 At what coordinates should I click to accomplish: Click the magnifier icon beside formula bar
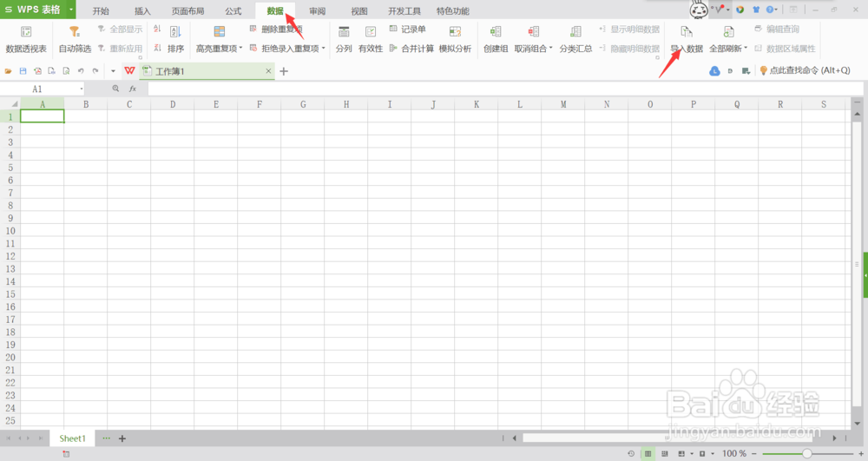tap(115, 89)
